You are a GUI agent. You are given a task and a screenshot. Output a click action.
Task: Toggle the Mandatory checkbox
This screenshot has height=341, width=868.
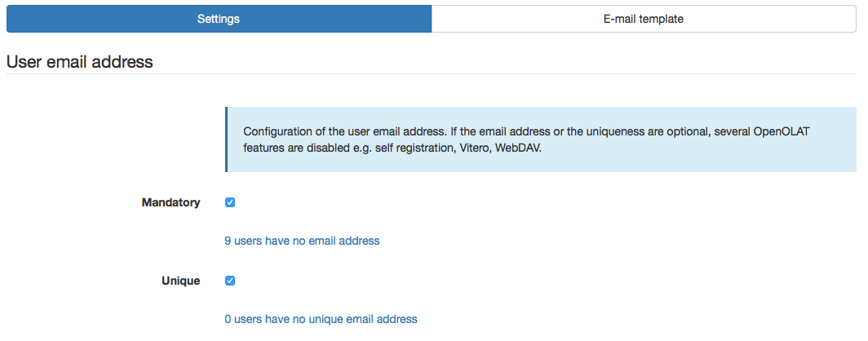pyautogui.click(x=230, y=202)
